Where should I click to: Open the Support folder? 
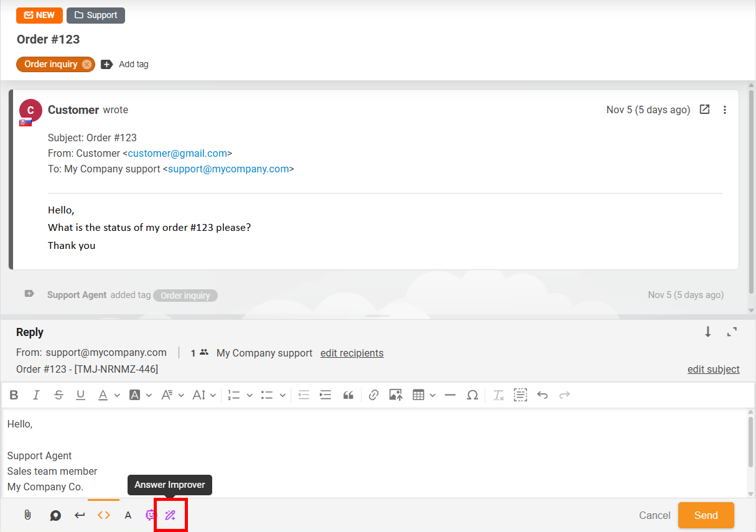[95, 15]
